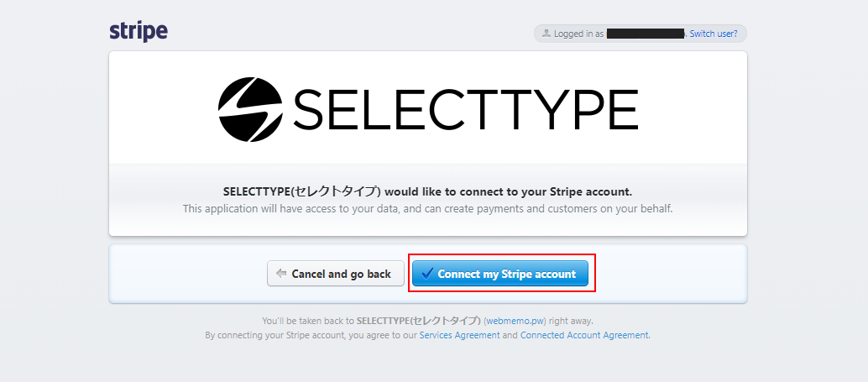Click the bold SELECTTYPE(セレクトタイプ) footer name
Viewport: 868px width, 382px height.
pos(419,321)
